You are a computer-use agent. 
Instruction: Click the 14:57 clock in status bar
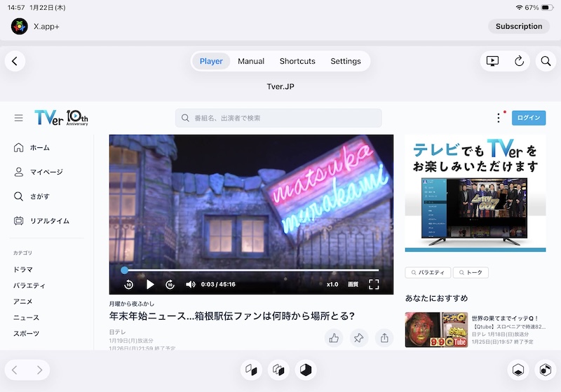click(x=16, y=8)
